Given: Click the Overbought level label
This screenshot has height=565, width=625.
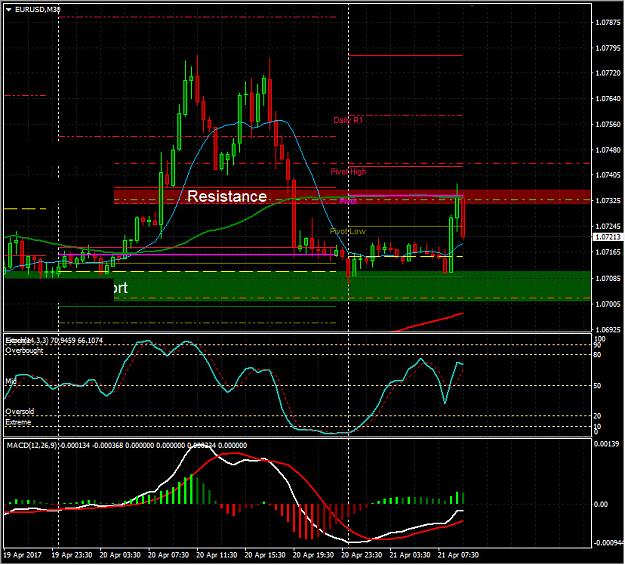Looking at the screenshot, I should coord(24,350).
